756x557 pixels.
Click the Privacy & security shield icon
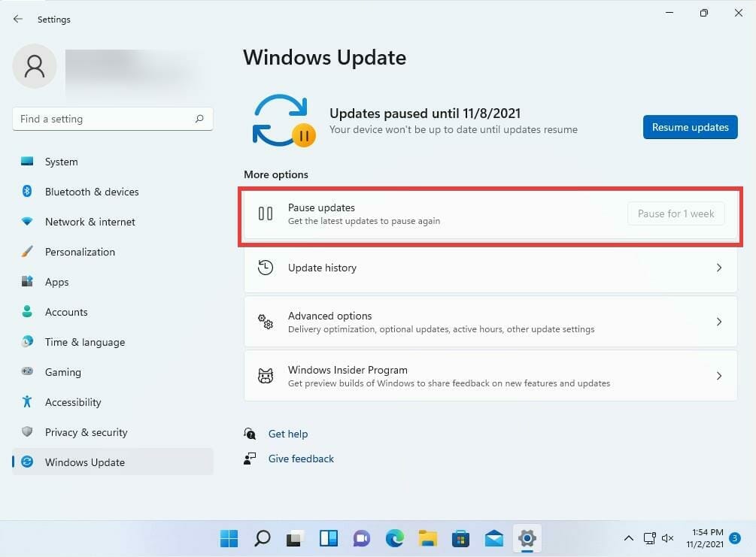[x=27, y=431]
